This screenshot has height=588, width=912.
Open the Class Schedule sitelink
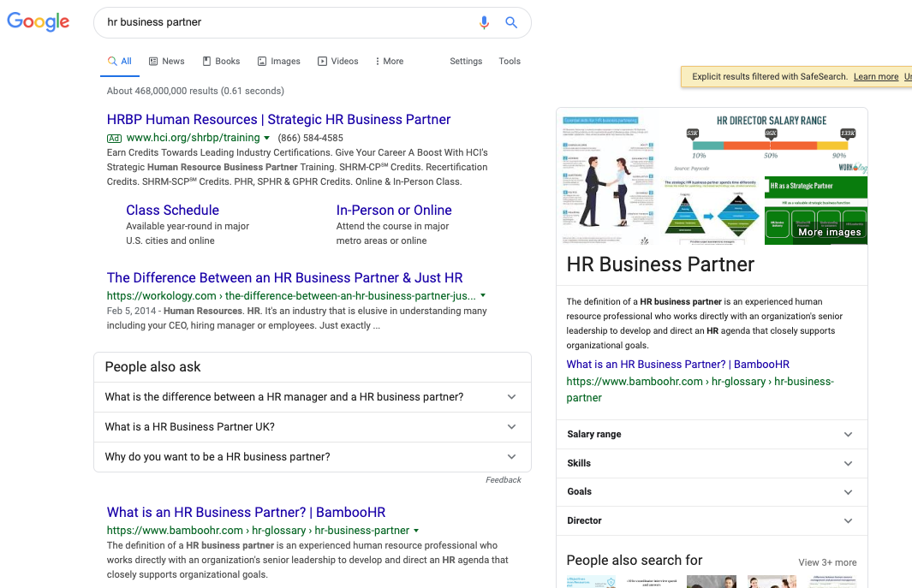[172, 210]
